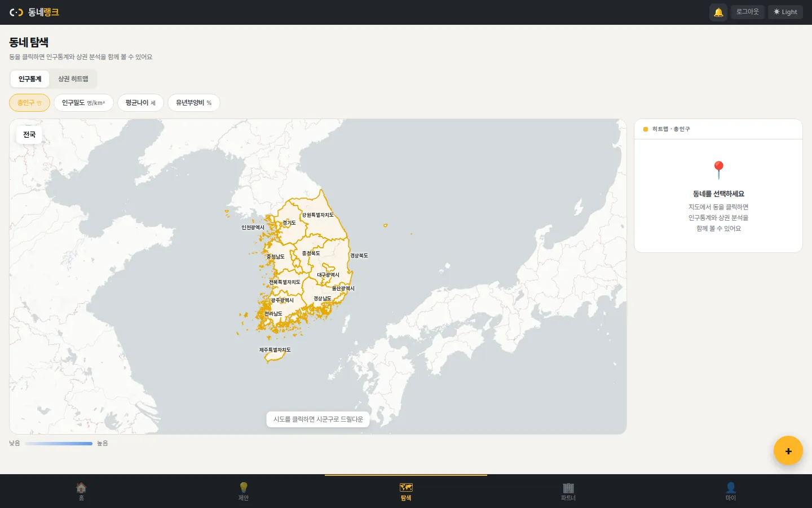Image resolution: width=812 pixels, height=508 pixels.
Task: Switch to the 상권 히트맵 tab
Action: pyautogui.click(x=73, y=79)
